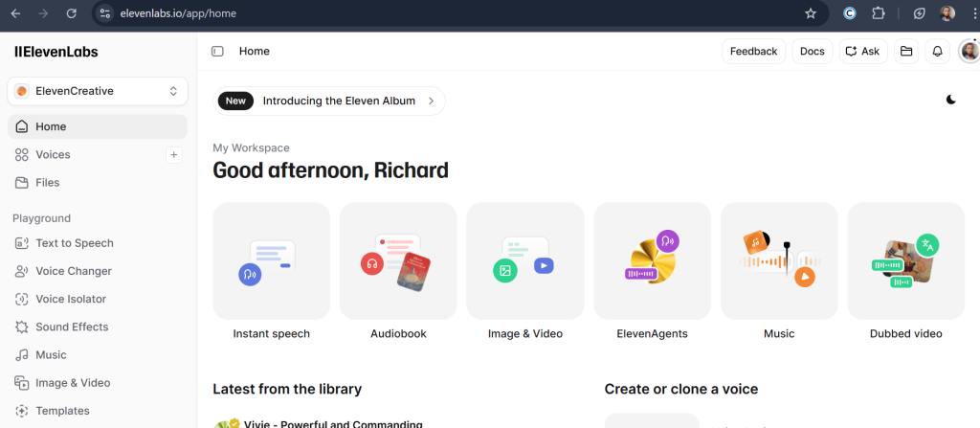This screenshot has height=428, width=980.
Task: Bookmark this page with the star icon
Action: 811,13
